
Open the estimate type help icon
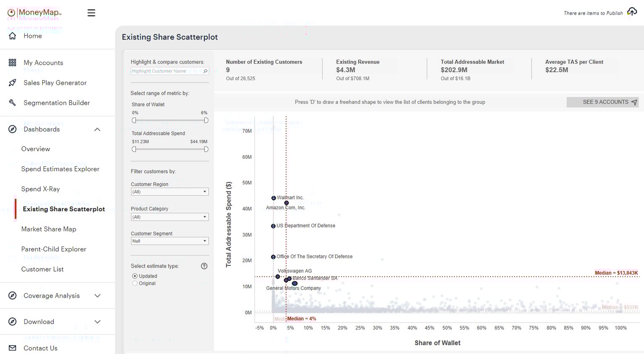pos(204,266)
